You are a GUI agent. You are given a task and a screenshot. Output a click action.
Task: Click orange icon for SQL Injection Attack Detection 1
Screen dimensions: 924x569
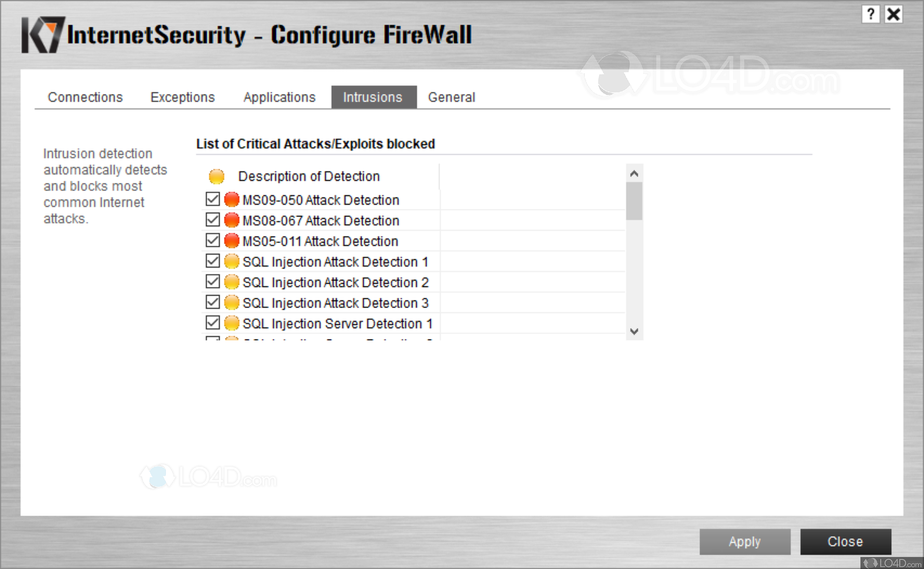232,261
